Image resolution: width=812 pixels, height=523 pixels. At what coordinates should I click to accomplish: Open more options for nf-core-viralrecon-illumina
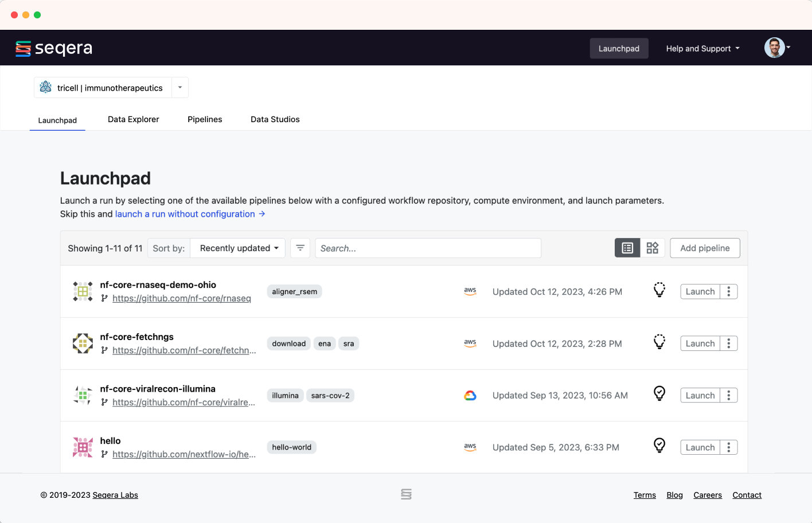point(729,396)
